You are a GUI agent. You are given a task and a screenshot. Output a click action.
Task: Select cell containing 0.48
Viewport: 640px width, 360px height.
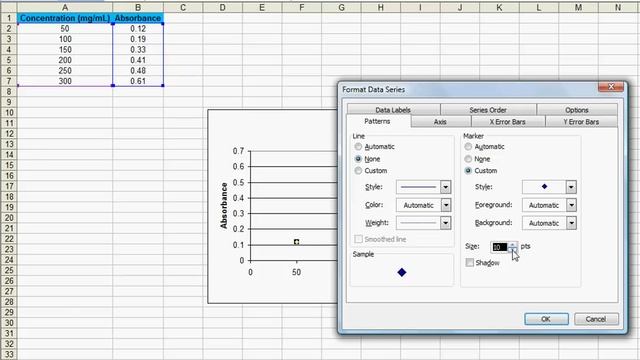point(138,71)
